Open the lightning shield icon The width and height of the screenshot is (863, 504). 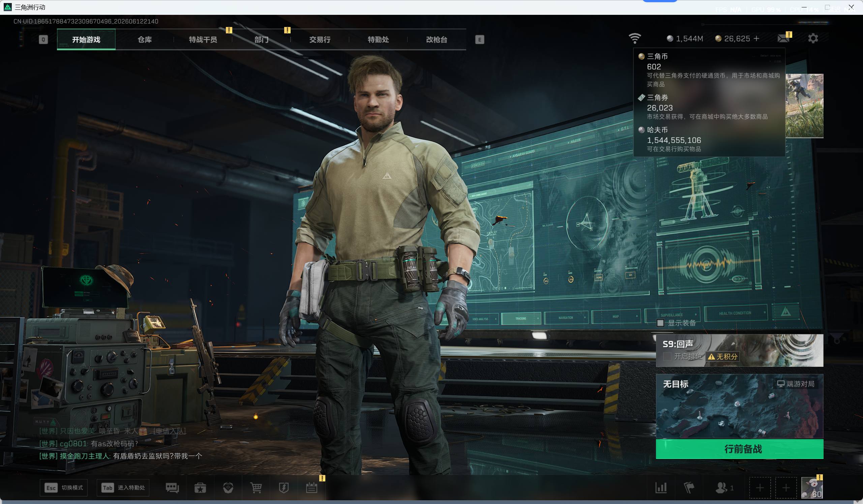pyautogui.click(x=284, y=487)
